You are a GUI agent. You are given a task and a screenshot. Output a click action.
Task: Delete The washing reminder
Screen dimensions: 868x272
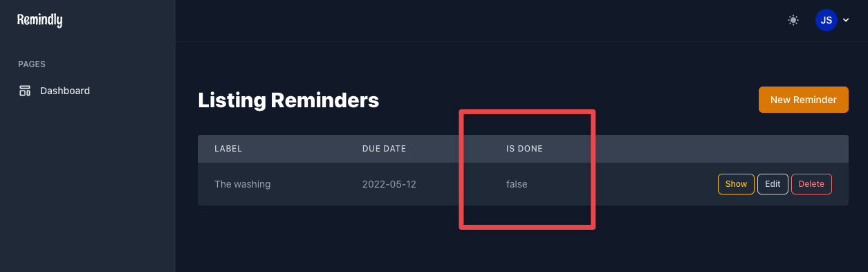point(811,184)
